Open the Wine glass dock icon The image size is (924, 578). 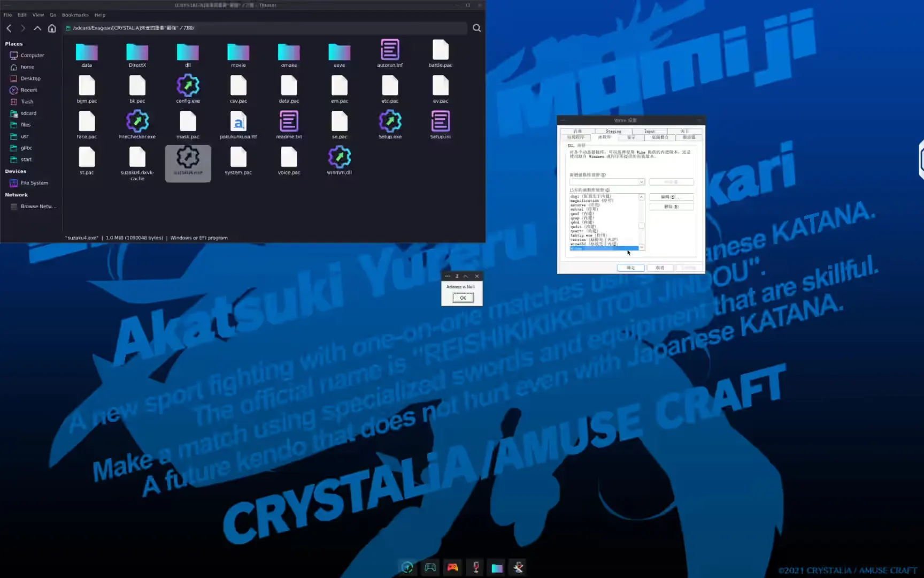point(475,567)
